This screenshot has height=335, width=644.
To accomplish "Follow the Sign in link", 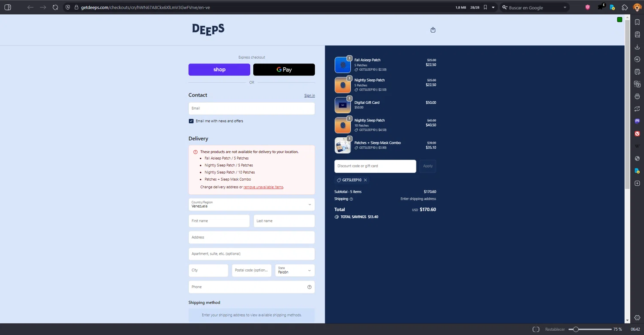I will click(310, 96).
